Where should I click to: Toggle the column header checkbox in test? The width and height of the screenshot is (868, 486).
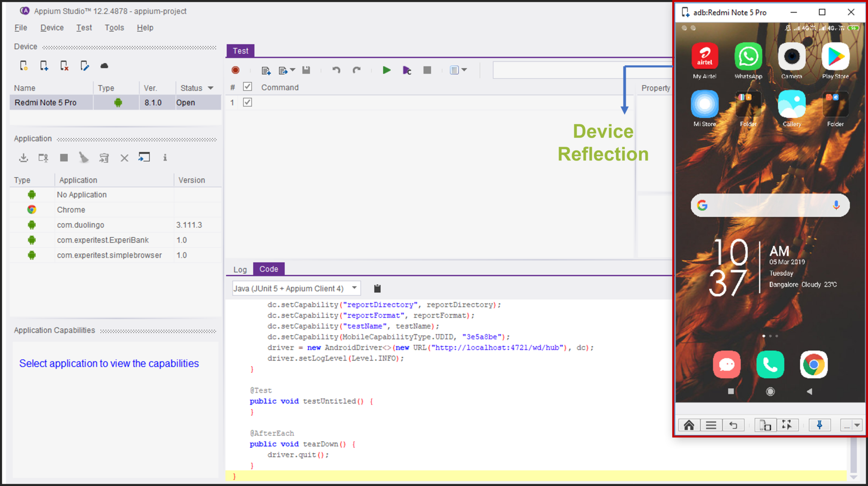click(x=248, y=88)
